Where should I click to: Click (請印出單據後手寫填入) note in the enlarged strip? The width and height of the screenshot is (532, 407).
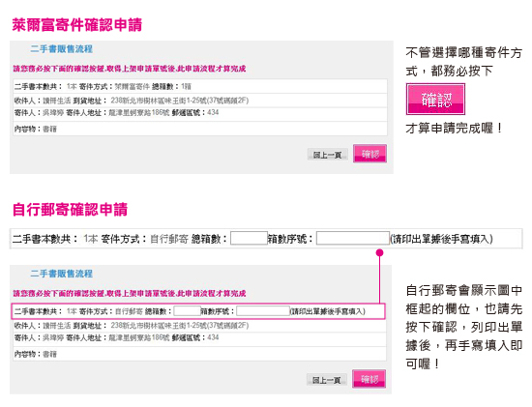[x=441, y=239]
